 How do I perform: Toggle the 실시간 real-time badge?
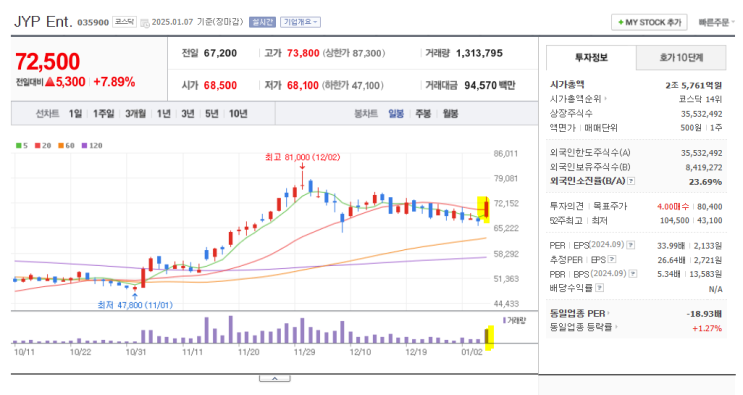(x=262, y=22)
